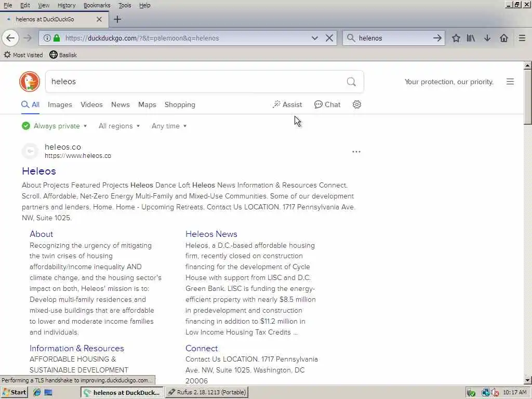This screenshot has height=399, width=532.
Task: Click the heleos.co site favicon
Action: point(30,151)
